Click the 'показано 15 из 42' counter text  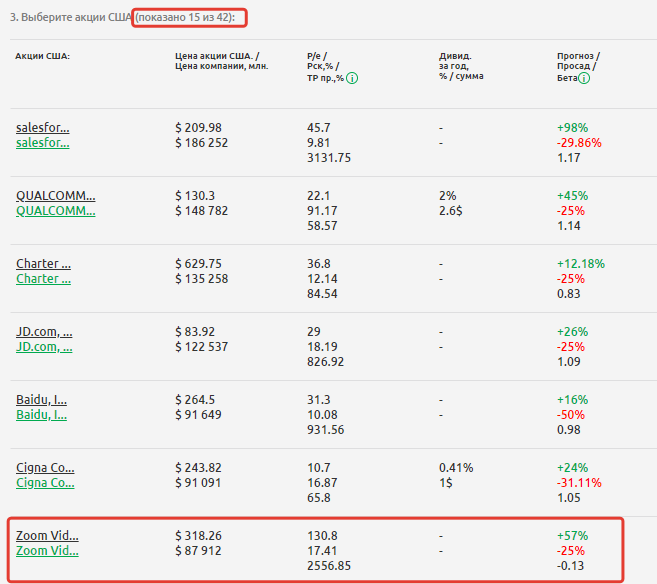click(x=191, y=18)
